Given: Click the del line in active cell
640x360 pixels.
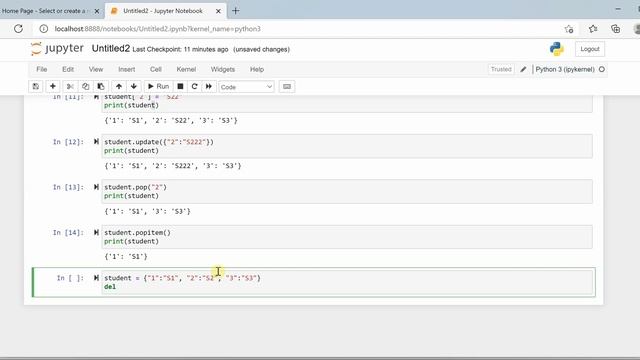Looking at the screenshot, I should pyautogui.click(x=110, y=287).
